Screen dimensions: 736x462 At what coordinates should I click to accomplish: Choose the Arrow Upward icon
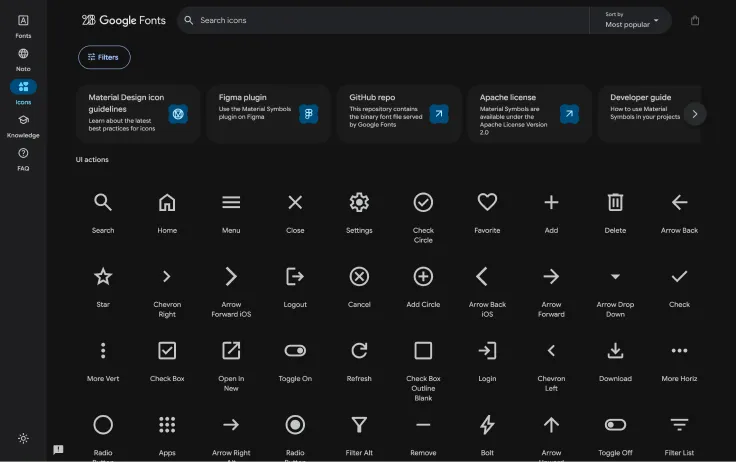pos(552,425)
